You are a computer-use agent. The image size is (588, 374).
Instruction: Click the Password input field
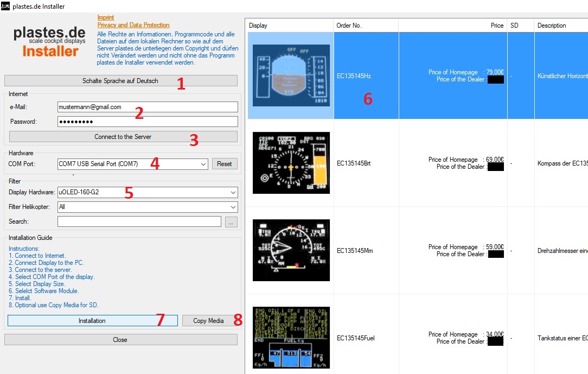click(x=148, y=121)
